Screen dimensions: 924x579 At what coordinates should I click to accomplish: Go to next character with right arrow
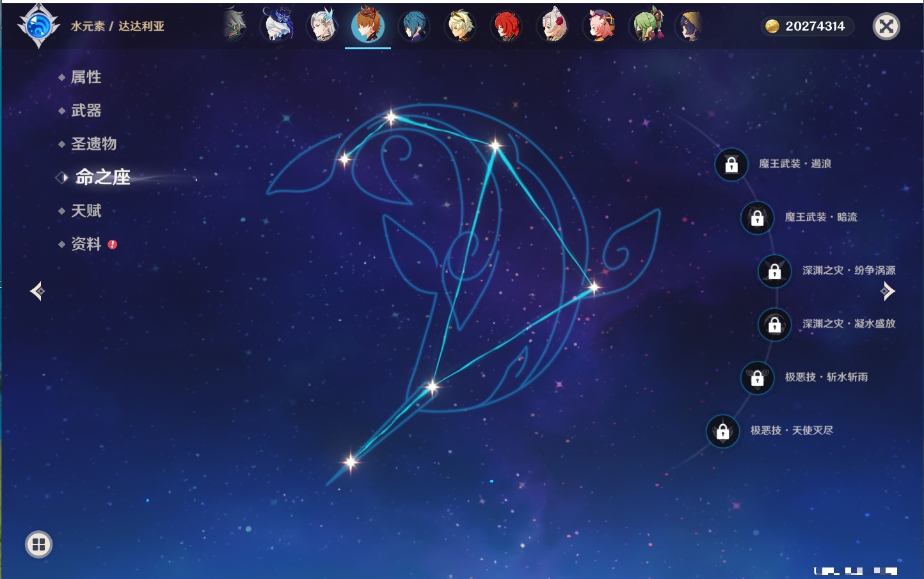(x=888, y=291)
